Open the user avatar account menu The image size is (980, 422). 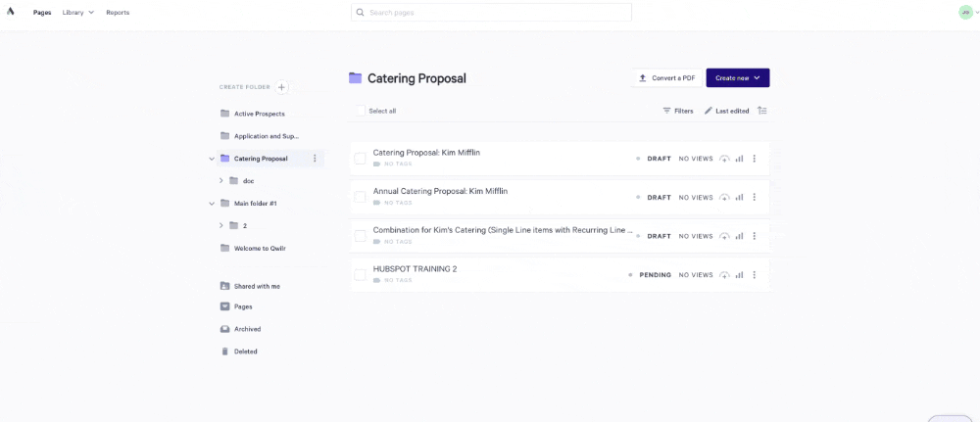pos(966,12)
